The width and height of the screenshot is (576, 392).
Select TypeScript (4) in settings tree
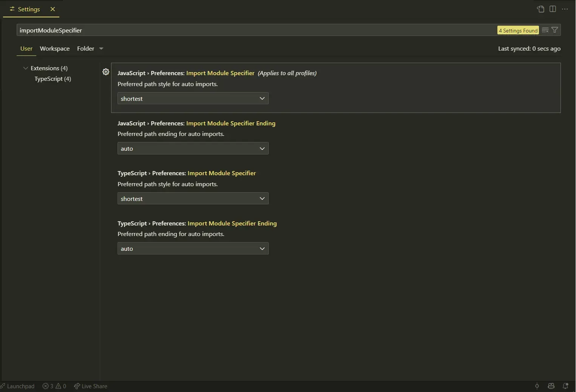coord(53,79)
